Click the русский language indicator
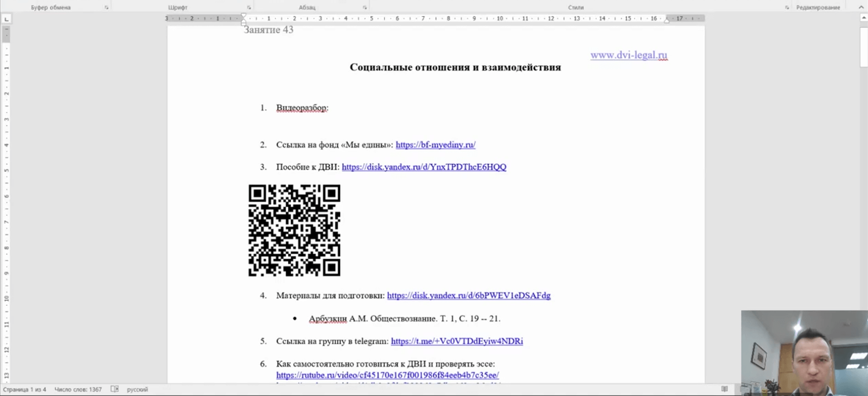868x396 pixels. click(x=137, y=390)
